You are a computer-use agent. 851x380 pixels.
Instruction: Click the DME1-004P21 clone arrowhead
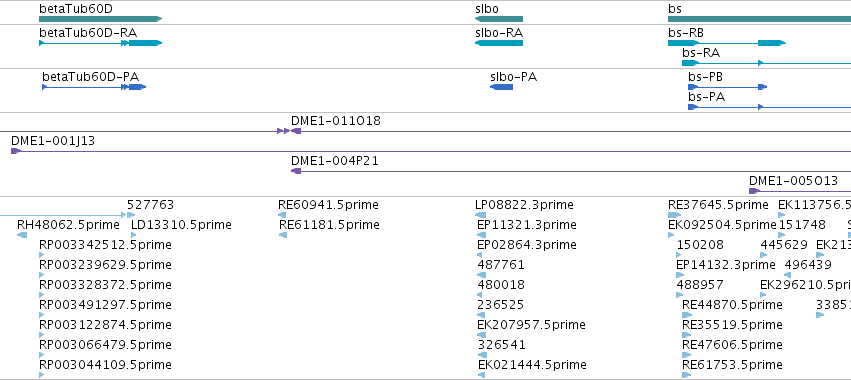pos(296,171)
